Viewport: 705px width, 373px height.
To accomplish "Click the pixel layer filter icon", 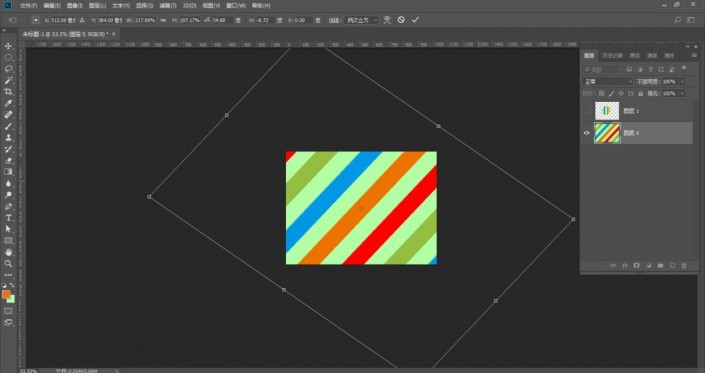I will point(629,69).
